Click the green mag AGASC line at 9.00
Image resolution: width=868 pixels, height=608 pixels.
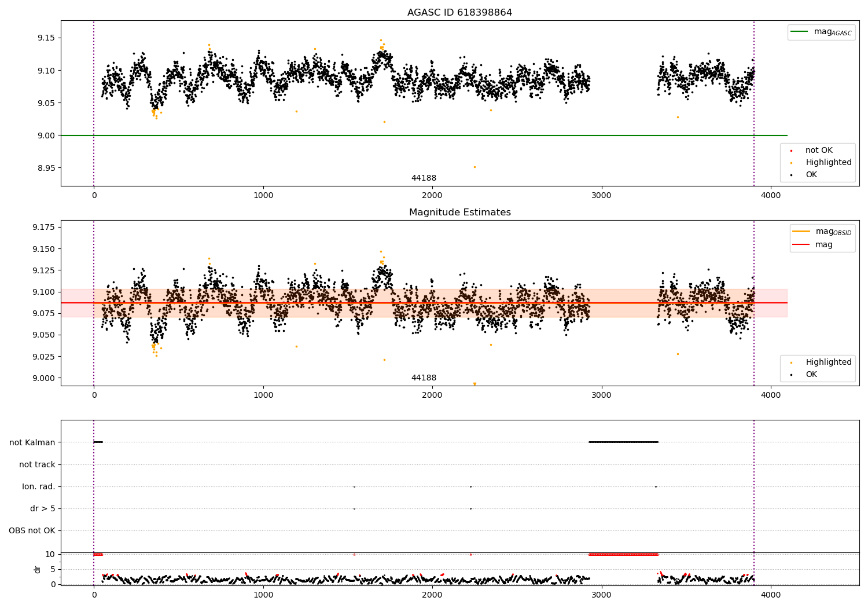point(424,135)
